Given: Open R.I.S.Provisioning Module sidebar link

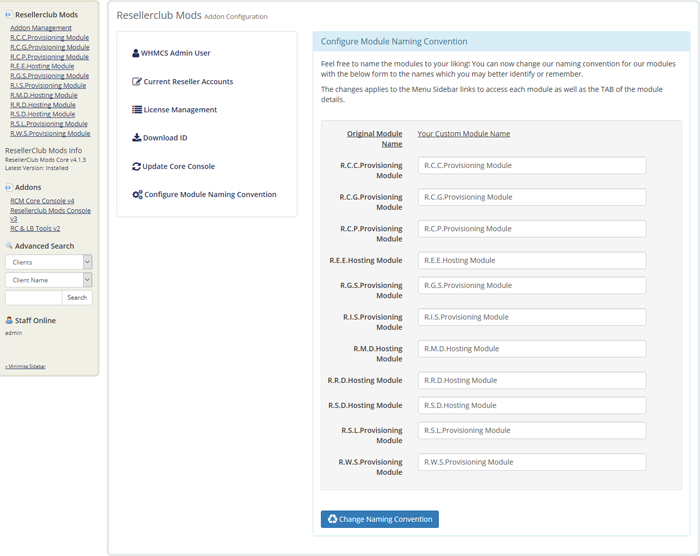Looking at the screenshot, I should [x=48, y=85].
